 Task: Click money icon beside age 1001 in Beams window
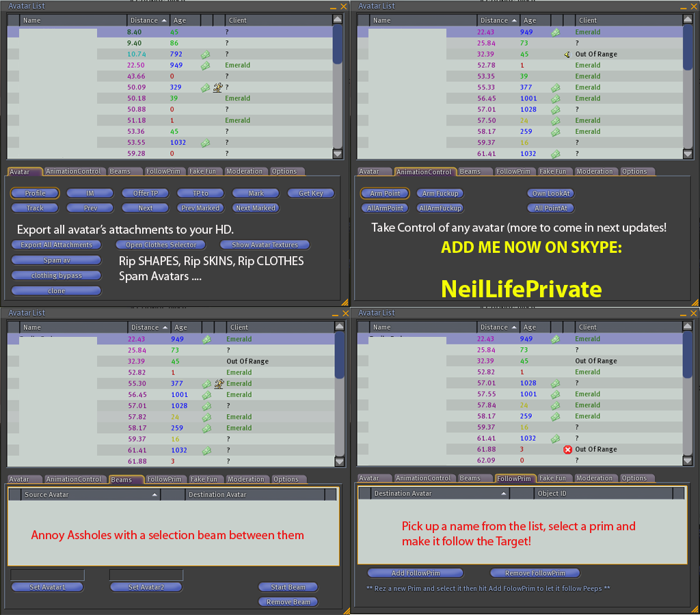[206, 395]
